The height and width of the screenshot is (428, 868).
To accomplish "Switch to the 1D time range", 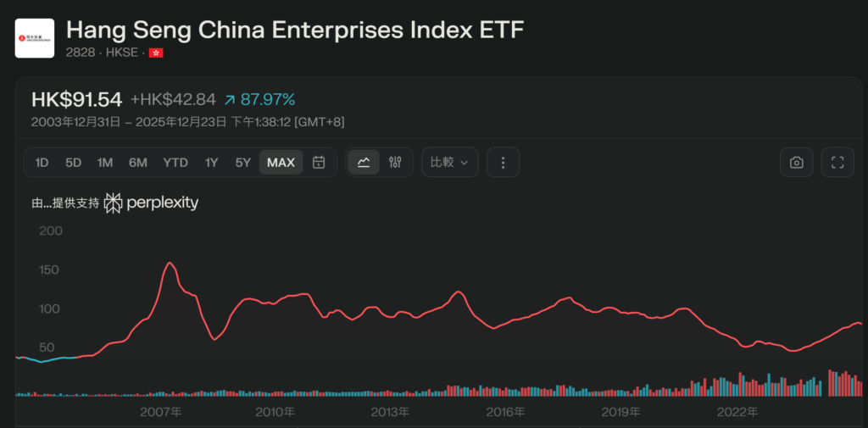I will (42, 163).
